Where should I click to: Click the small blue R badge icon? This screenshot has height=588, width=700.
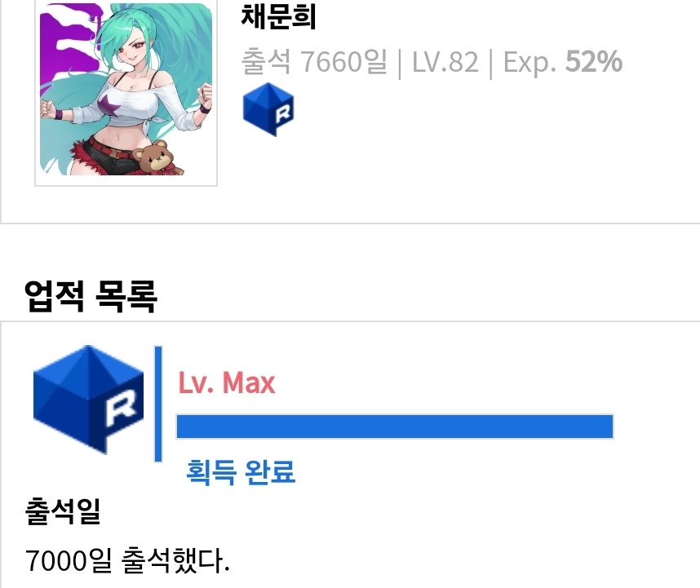[268, 109]
